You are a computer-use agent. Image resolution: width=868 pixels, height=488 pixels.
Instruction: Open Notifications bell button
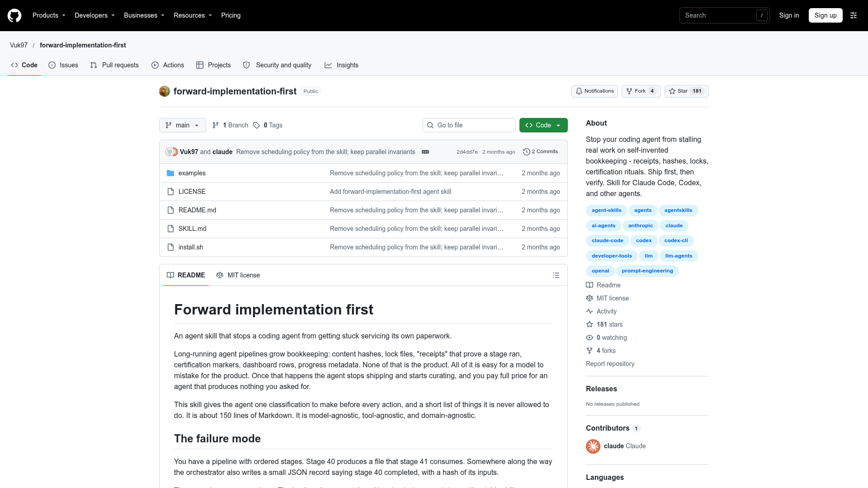pyautogui.click(x=594, y=91)
